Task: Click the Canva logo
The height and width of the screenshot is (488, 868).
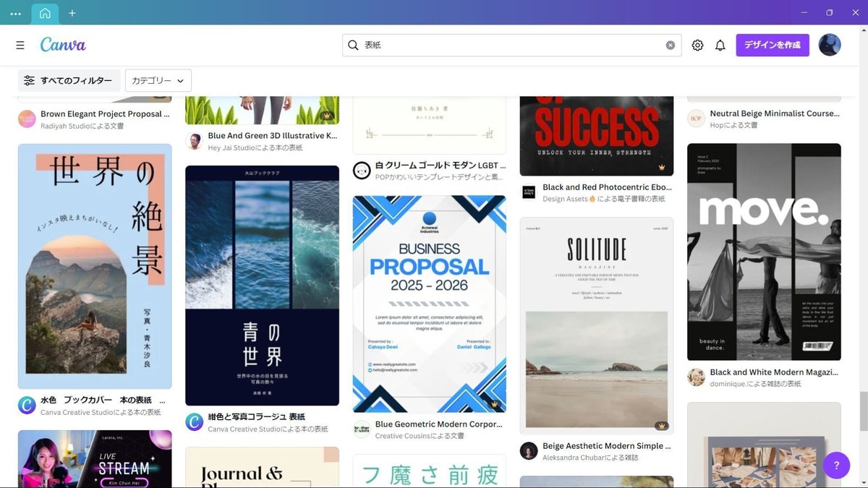Action: coord(63,45)
